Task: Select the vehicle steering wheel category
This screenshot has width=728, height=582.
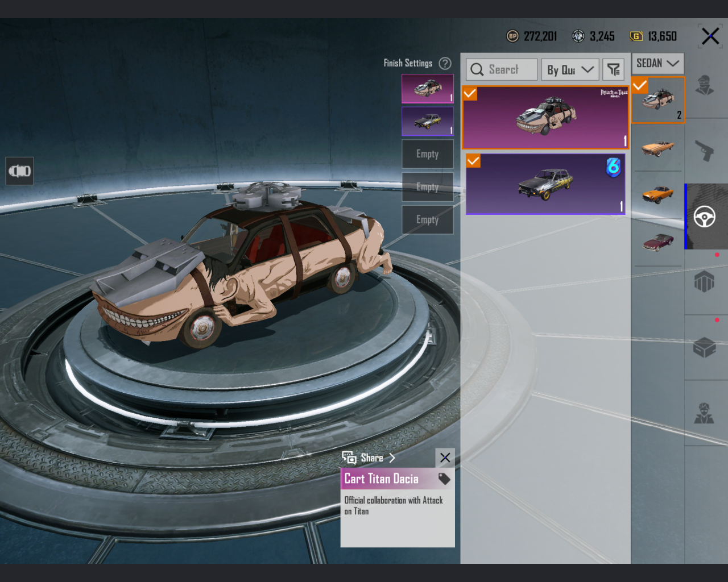Action: pos(705,217)
